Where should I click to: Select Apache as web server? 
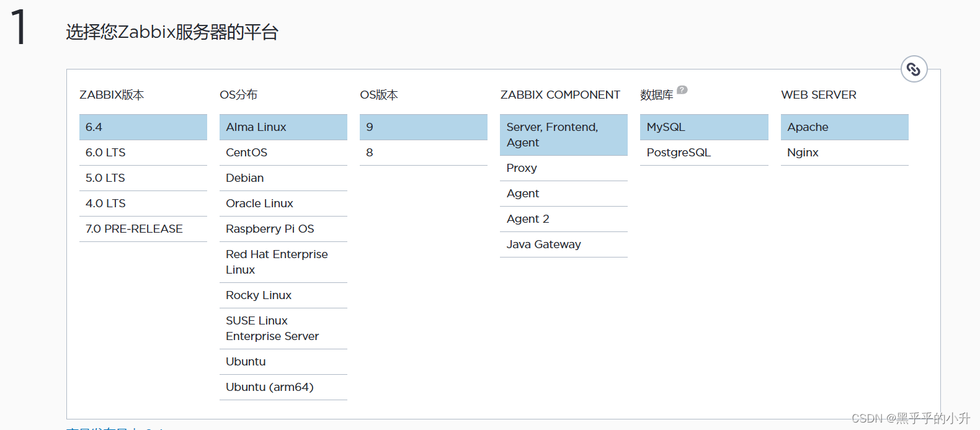click(x=845, y=127)
